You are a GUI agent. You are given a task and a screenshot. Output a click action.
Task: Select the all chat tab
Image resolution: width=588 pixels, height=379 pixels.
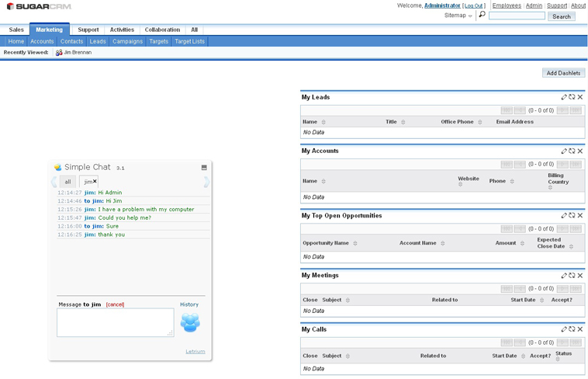tap(67, 182)
